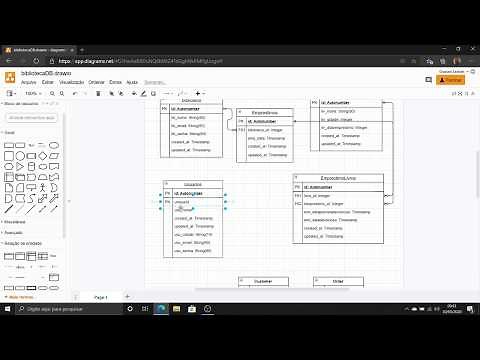Click the zoom in magnifier icon
The width and height of the screenshot is (480, 360).
(x=52, y=94)
